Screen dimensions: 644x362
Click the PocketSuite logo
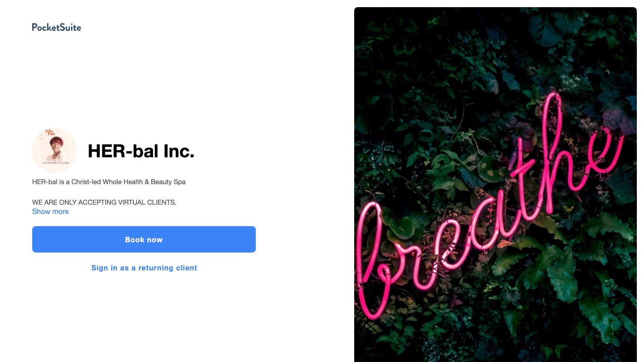tap(56, 27)
